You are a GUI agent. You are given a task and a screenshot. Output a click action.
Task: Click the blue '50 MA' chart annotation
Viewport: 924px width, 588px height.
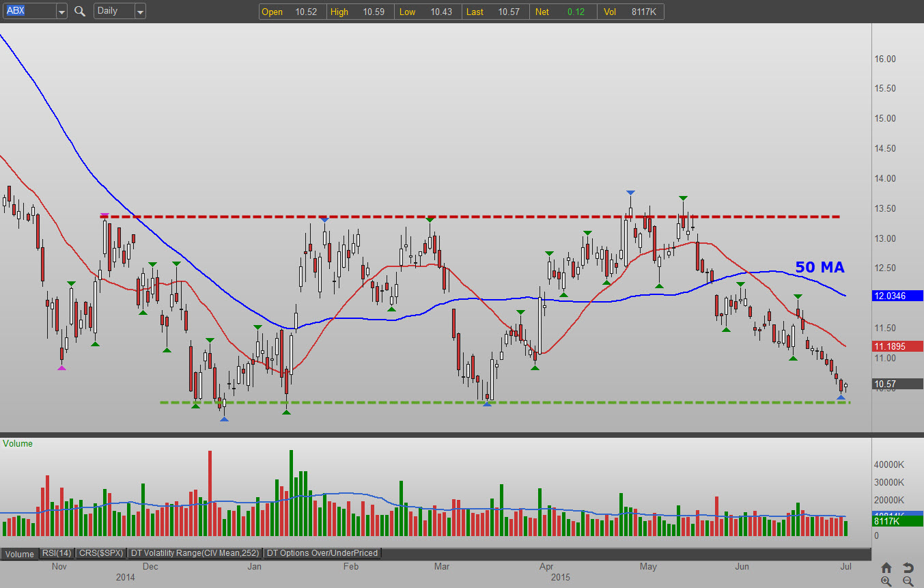click(x=820, y=268)
